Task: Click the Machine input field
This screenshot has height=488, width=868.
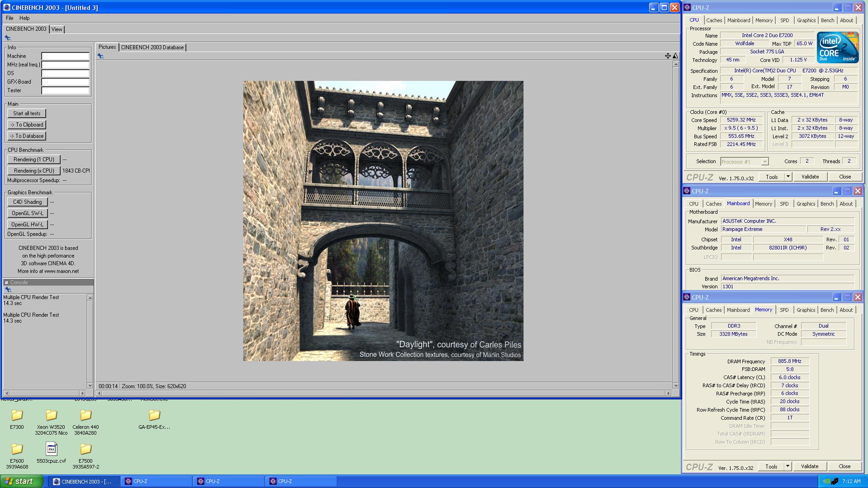Action: 66,56
